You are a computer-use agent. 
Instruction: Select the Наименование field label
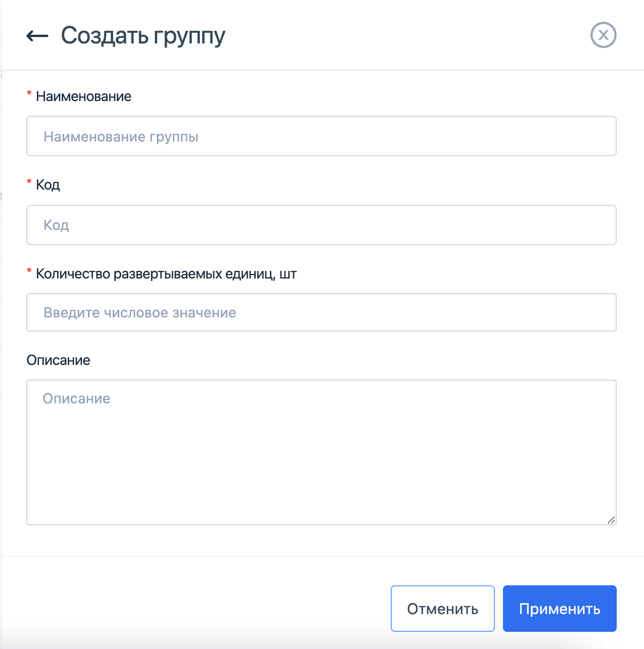[x=84, y=96]
